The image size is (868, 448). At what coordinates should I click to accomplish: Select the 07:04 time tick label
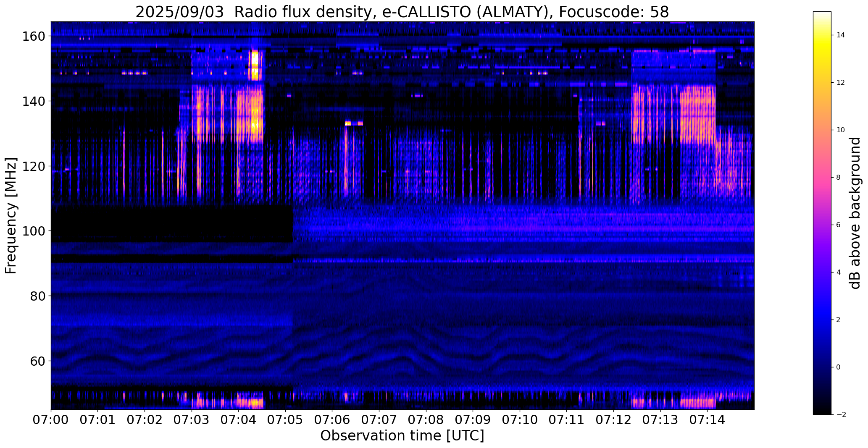point(238,419)
